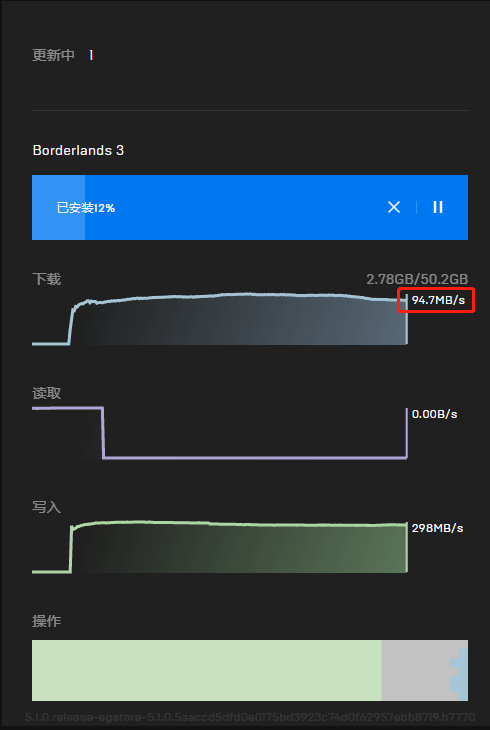The image size is (490, 730).
Task: Select the 更新中 section heading
Action: coord(53,55)
